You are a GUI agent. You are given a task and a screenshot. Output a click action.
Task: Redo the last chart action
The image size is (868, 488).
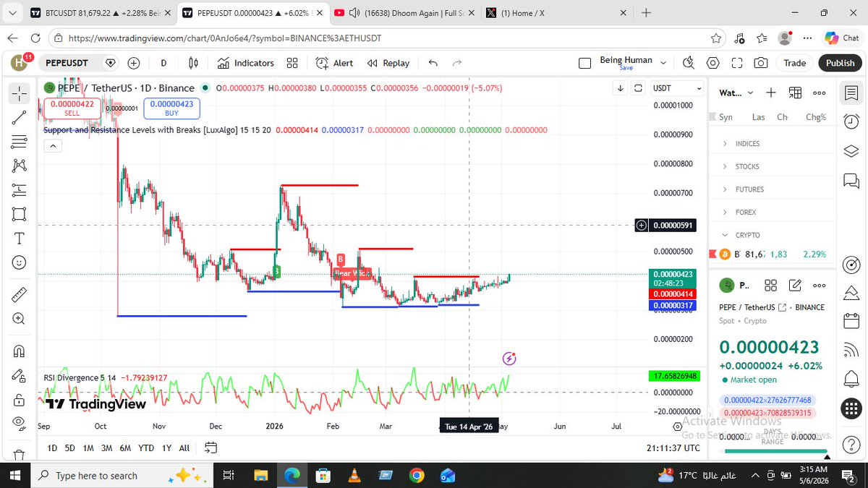pos(457,63)
